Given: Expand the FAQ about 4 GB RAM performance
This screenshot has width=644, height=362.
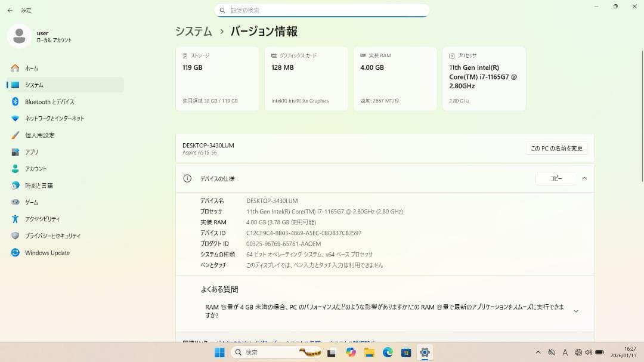Looking at the screenshot, I should tap(575, 311).
